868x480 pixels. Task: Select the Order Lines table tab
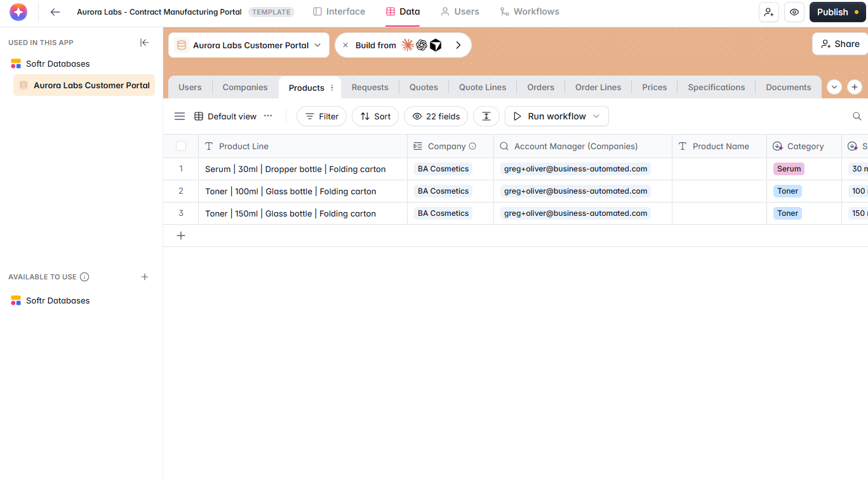[598, 87]
